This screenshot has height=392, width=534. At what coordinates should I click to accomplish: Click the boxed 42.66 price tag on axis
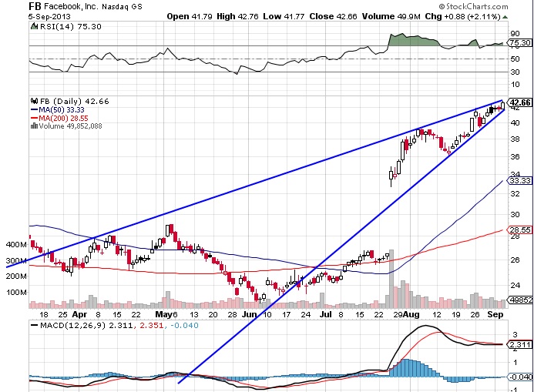pos(520,102)
